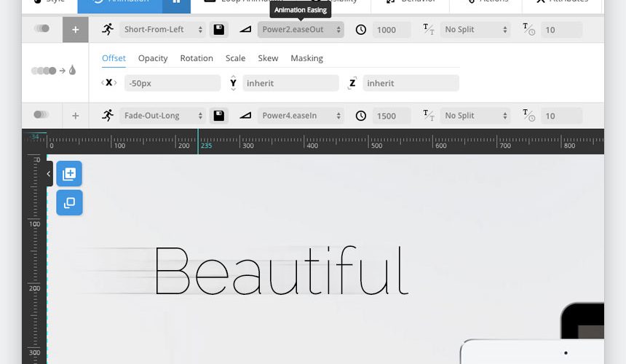Click the clock icon next to 1500

click(x=361, y=116)
